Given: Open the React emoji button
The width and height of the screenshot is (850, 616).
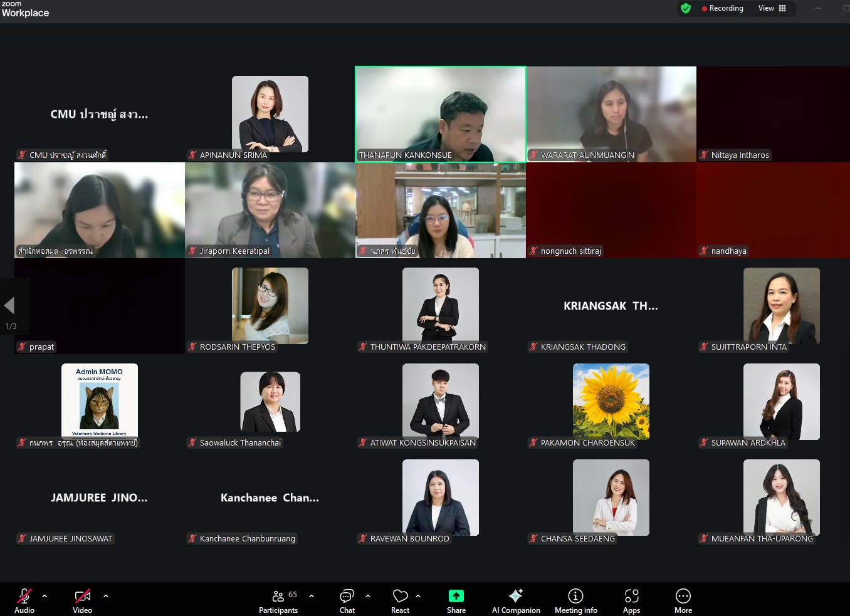Looking at the screenshot, I should click(400, 600).
